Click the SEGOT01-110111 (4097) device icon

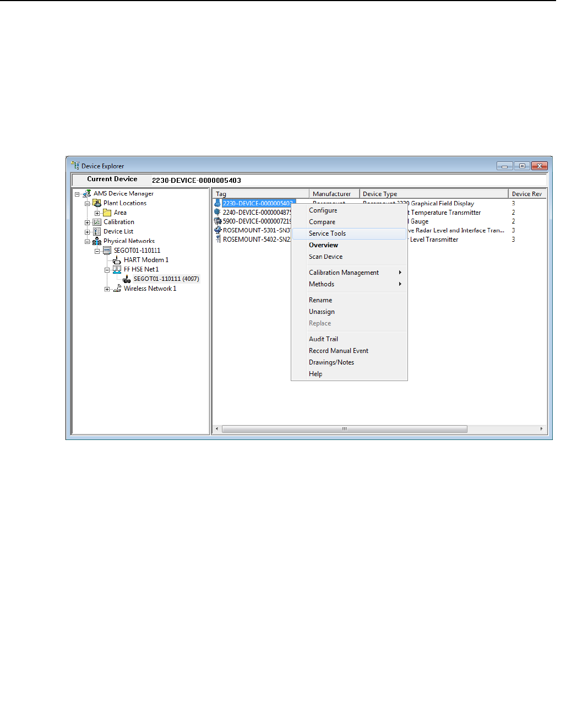[x=127, y=279]
